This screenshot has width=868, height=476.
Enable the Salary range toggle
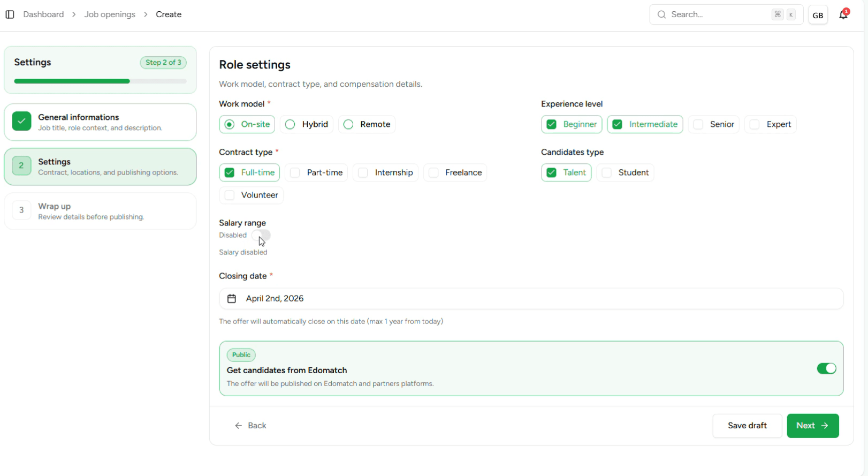261,235
